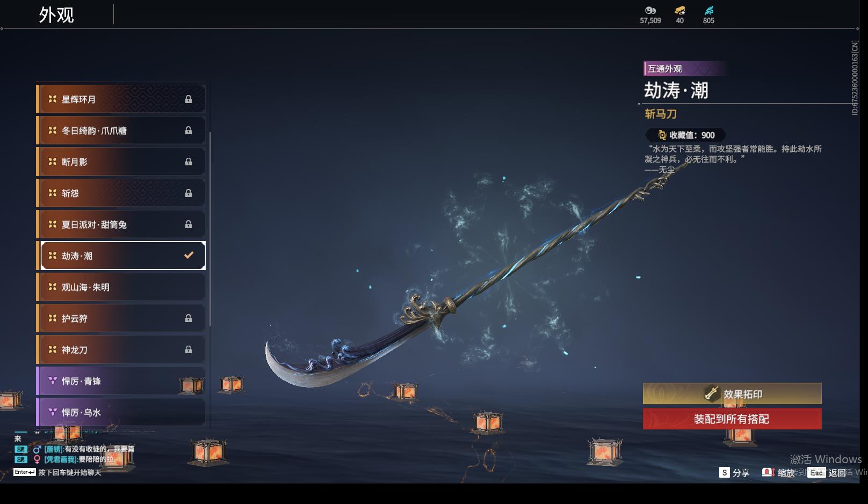
Task: Choose 断月影 from the appearance list
Action: [121, 162]
